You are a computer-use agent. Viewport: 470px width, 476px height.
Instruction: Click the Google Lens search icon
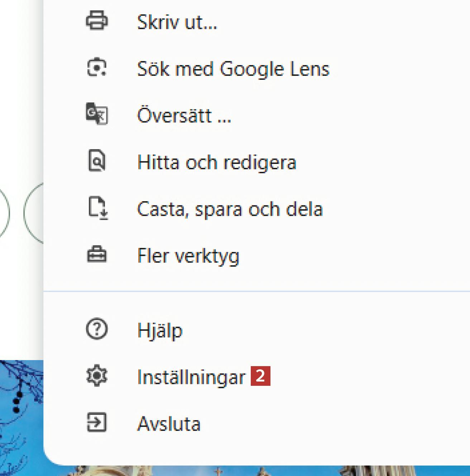[x=97, y=67]
